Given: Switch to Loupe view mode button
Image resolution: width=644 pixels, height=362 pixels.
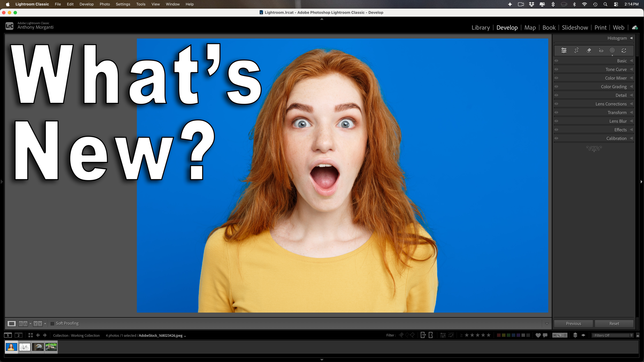Looking at the screenshot, I should pos(11,324).
